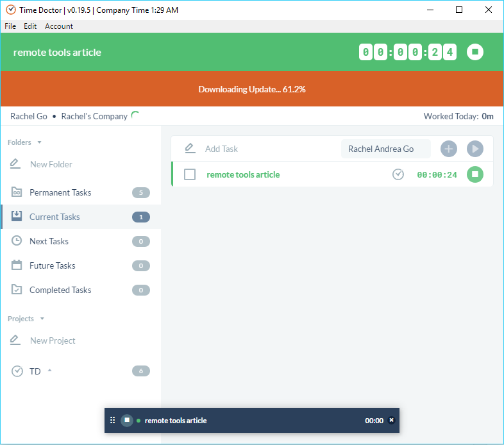Screen dimensions: 504x445
Task: Open the Future Tasks folder
Action: [x=81, y=265]
